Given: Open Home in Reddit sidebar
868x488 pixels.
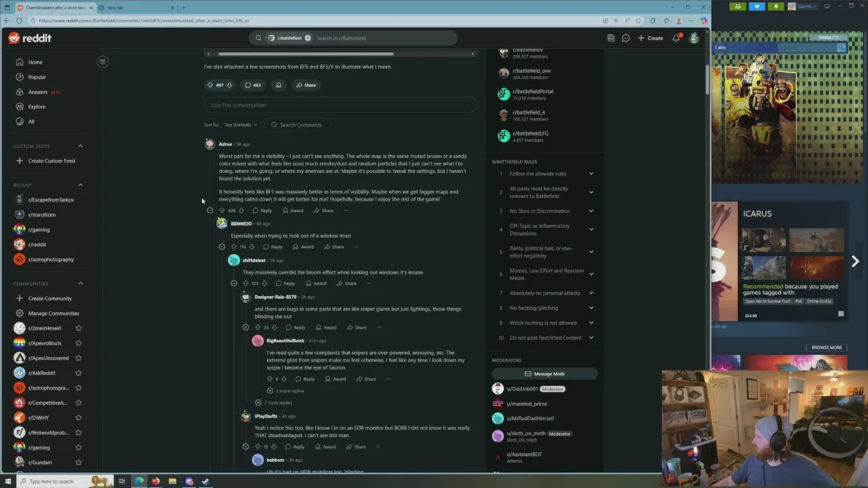Looking at the screenshot, I should tap(35, 62).
